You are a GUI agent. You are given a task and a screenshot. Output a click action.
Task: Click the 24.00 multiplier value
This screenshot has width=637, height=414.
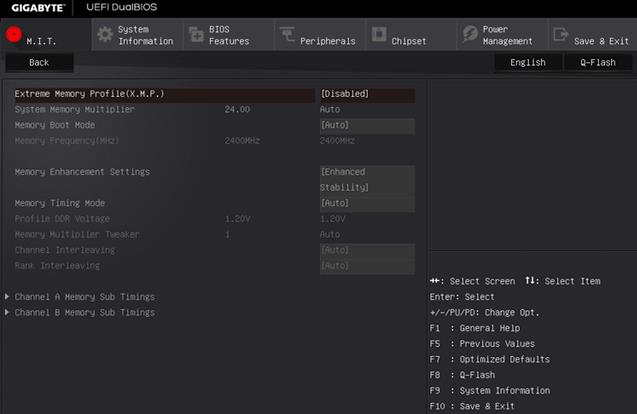pos(237,109)
